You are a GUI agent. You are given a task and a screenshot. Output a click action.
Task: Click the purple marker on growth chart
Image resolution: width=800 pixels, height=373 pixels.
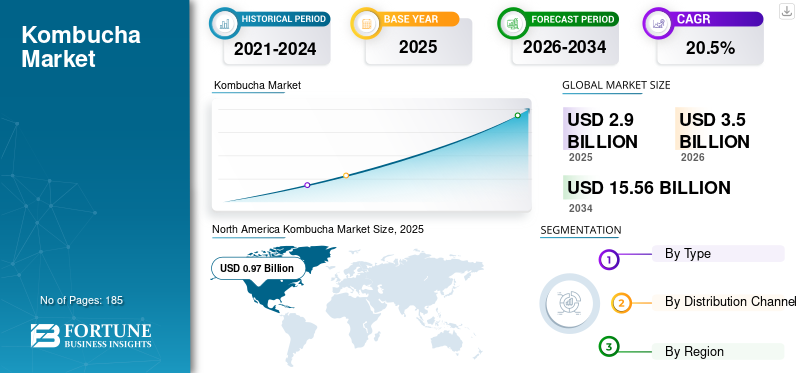(307, 185)
